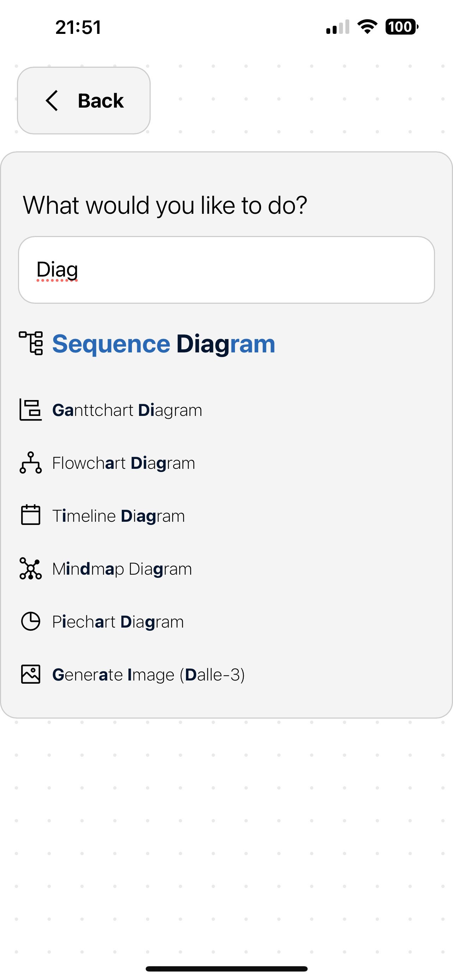Tap the Piechart circle icon
Screen dimensions: 453x980
30,621
